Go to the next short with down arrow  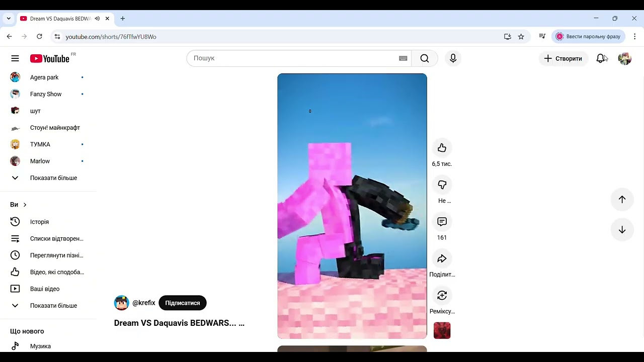(x=622, y=230)
